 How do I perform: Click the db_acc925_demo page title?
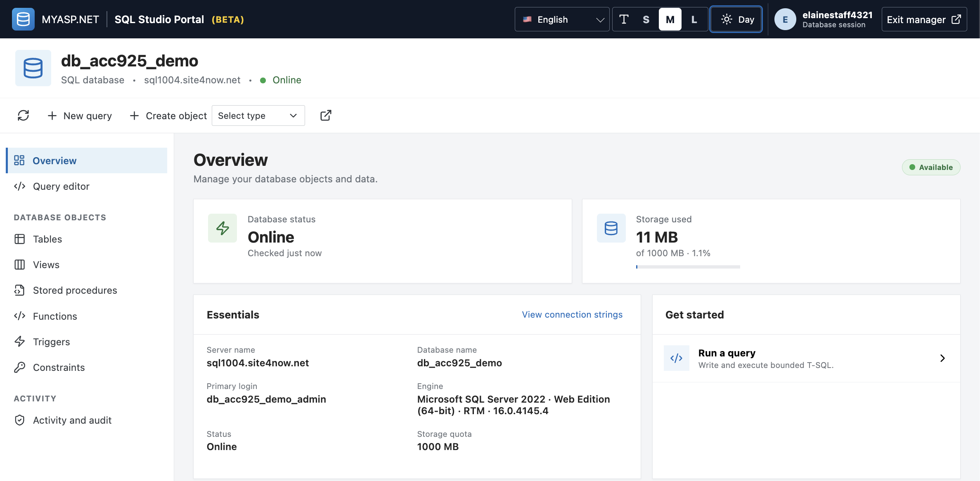(130, 61)
